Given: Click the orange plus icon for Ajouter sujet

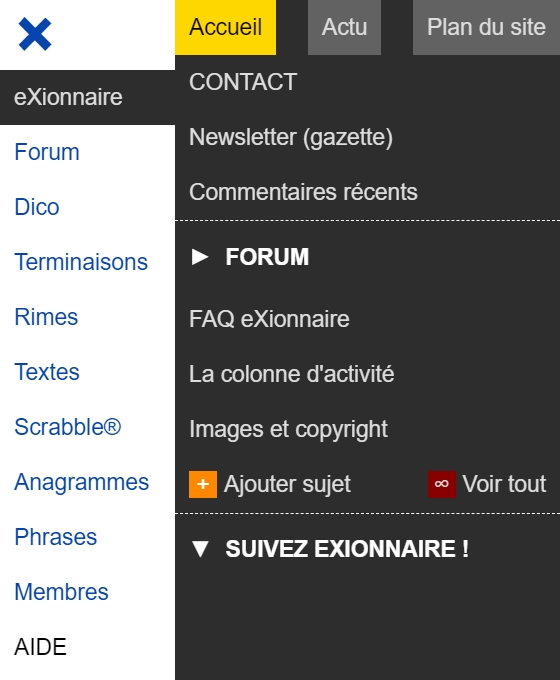Looking at the screenshot, I should (203, 484).
